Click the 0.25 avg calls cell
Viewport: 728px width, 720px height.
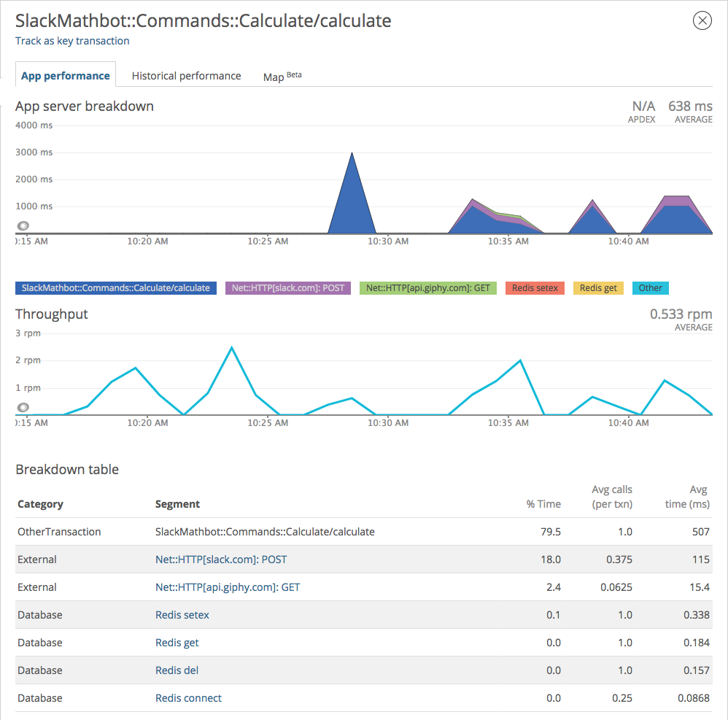(622, 697)
